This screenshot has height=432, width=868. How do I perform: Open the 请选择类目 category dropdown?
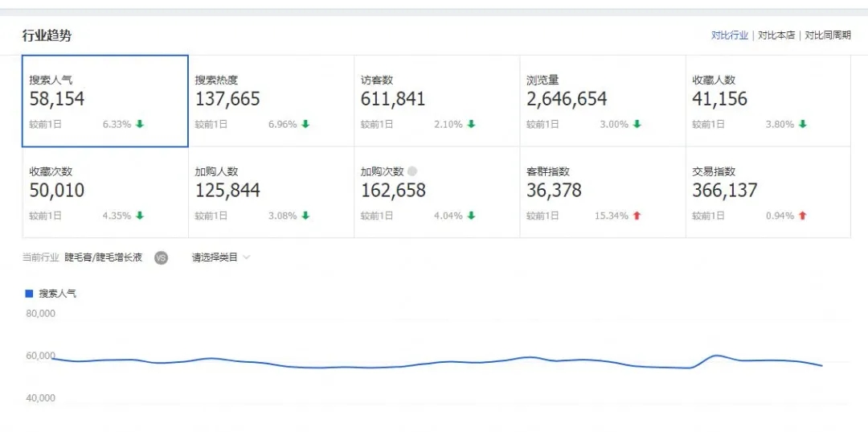coord(215,258)
